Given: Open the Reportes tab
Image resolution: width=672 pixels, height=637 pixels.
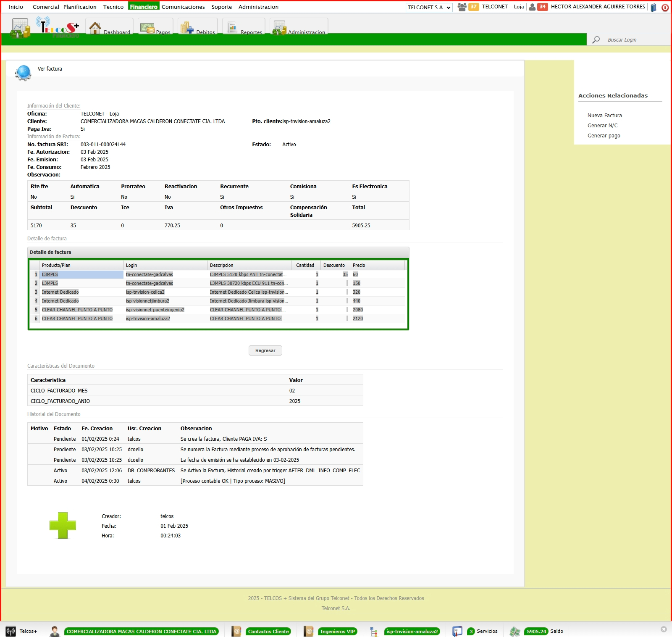Looking at the screenshot, I should [x=244, y=26].
